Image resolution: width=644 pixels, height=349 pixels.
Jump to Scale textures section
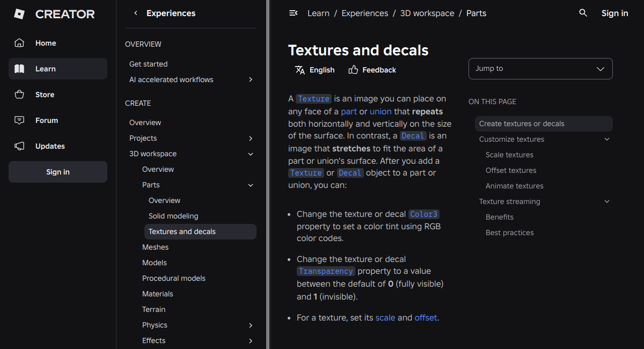click(509, 155)
